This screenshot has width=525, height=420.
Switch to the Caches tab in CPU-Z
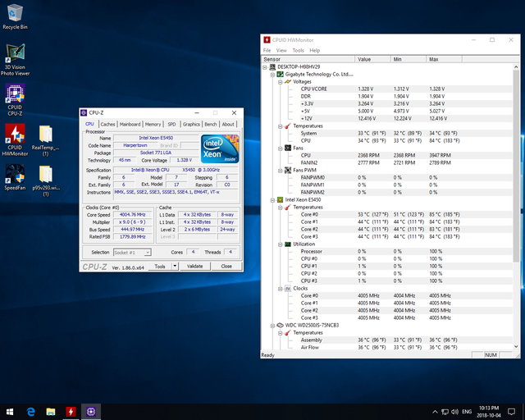point(107,124)
